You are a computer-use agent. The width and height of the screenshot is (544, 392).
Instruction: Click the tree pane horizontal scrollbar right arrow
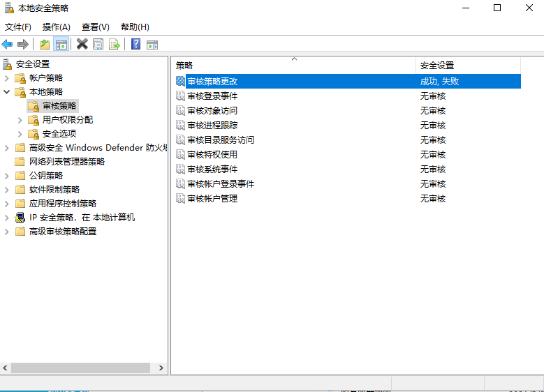[x=161, y=368]
